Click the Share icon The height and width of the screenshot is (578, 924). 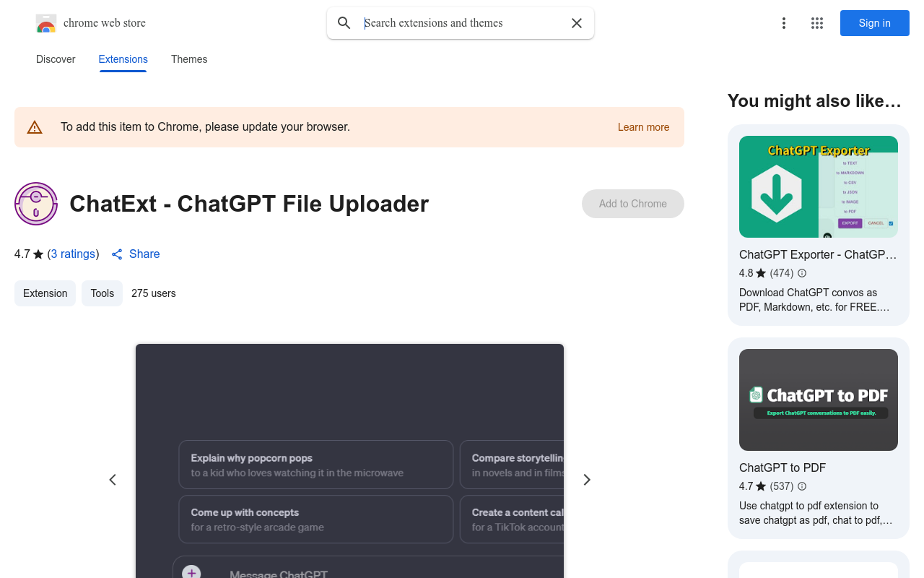pyautogui.click(x=117, y=254)
